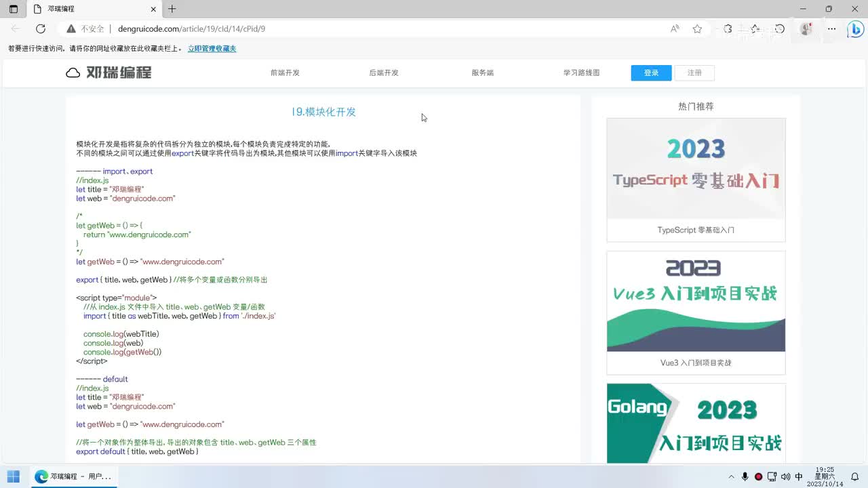The image size is (868, 488).
Task: Open the browser History icon
Action: click(x=780, y=28)
